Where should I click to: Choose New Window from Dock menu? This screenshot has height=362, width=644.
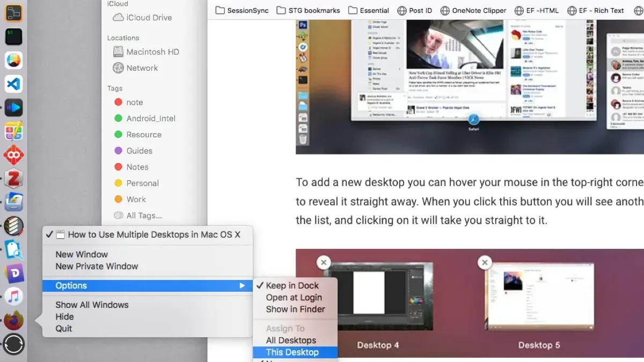tap(148, 255)
